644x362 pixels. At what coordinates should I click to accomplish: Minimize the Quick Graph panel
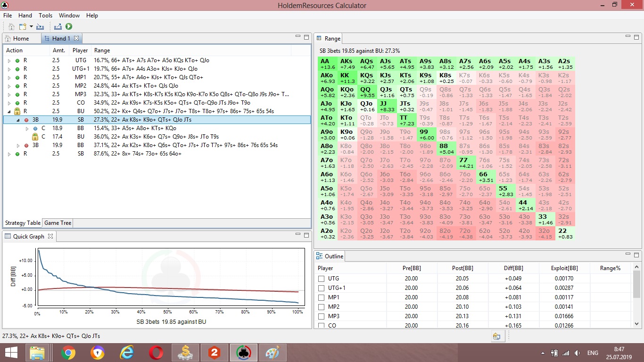click(298, 234)
